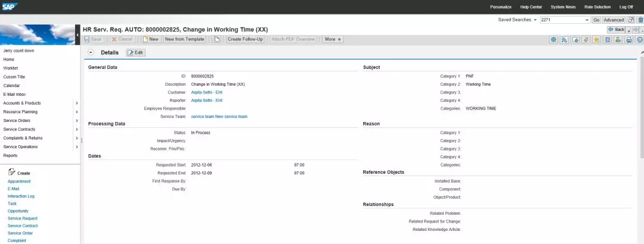Viewport: 644px width, 244px height.
Task: Click the Go button
Action: [596, 20]
